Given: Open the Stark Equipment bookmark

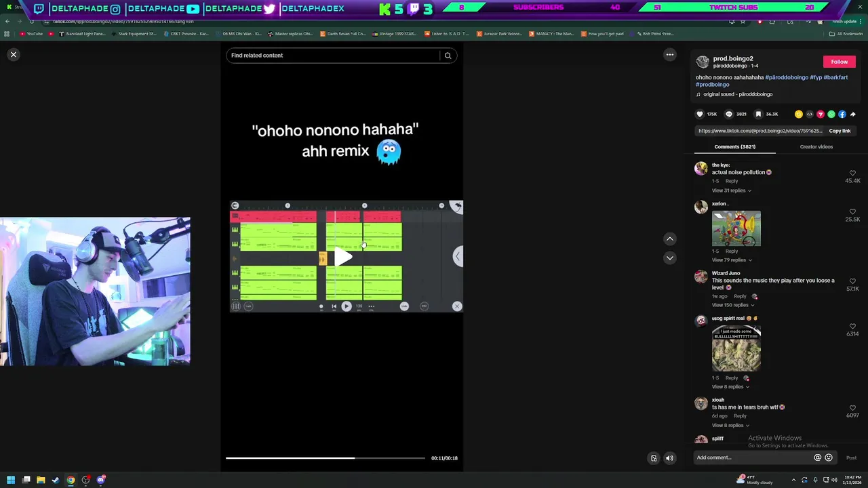Looking at the screenshot, I should pyautogui.click(x=134, y=34).
